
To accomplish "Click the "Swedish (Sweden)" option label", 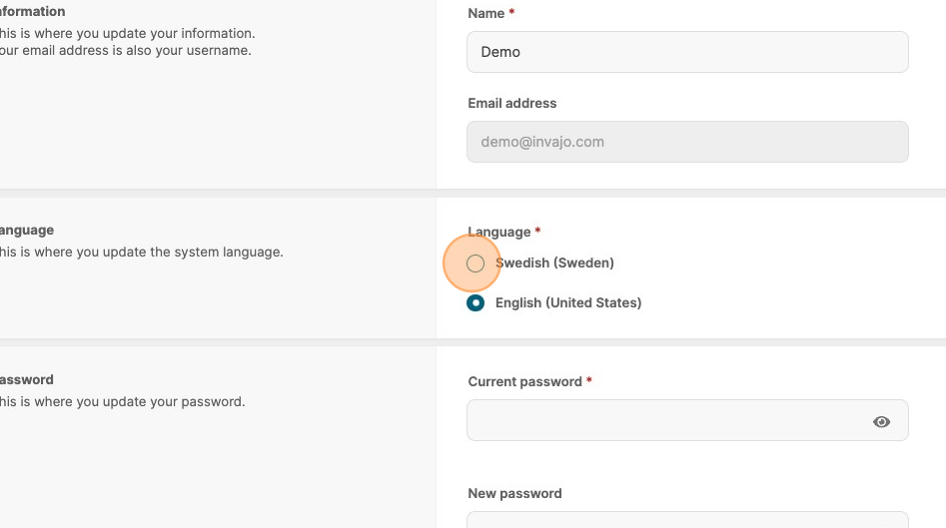I will 555,263.
